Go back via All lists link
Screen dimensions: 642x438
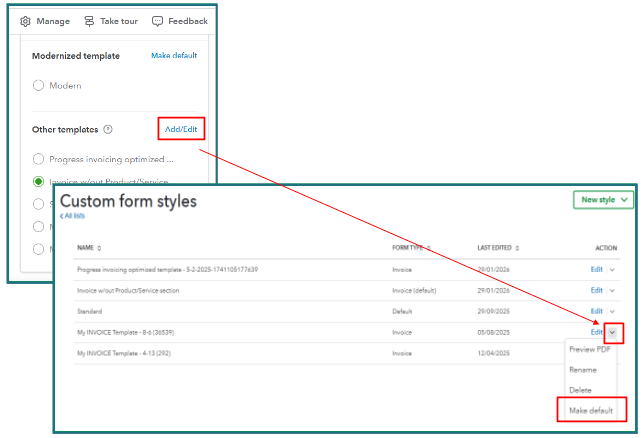[72, 216]
